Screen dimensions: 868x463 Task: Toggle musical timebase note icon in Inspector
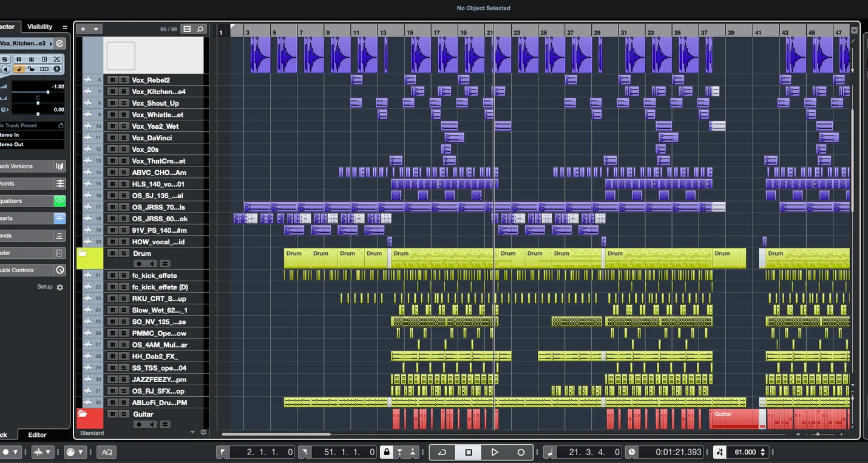point(19,69)
